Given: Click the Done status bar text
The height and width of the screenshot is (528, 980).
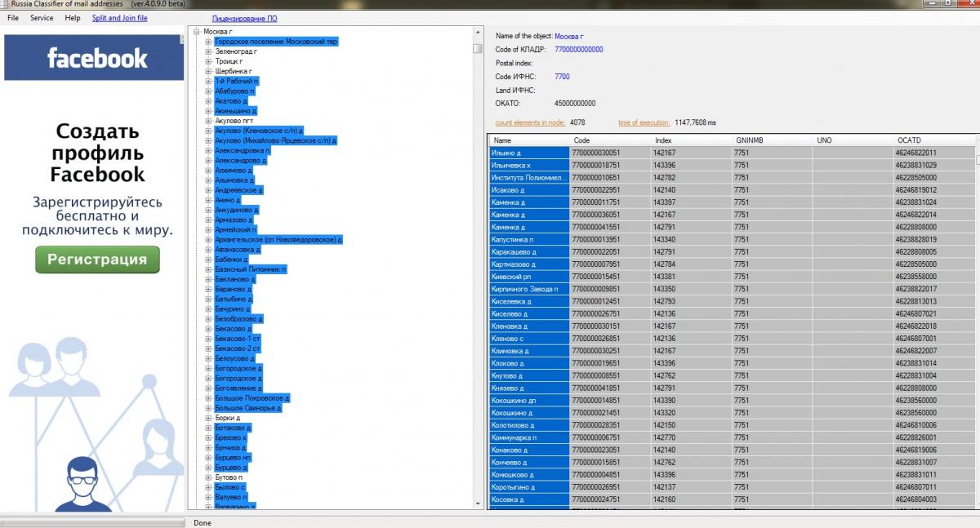Looking at the screenshot, I should tap(203, 522).
